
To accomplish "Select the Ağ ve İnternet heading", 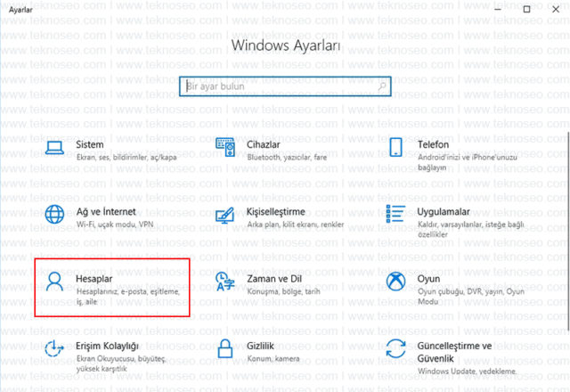I will coord(106,212).
